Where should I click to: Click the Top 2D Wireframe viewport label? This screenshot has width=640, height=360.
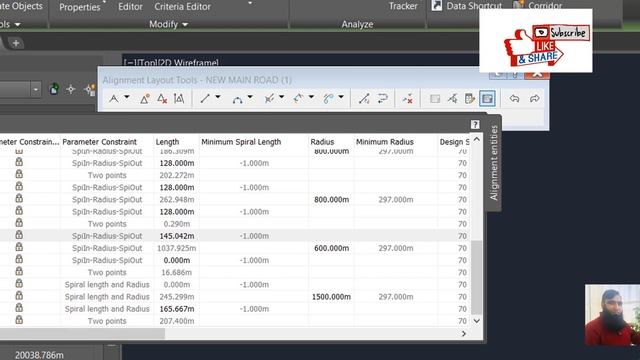point(171,63)
